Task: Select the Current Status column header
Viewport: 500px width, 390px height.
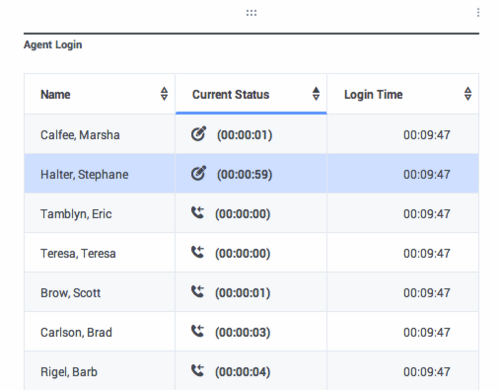Action: click(251, 94)
